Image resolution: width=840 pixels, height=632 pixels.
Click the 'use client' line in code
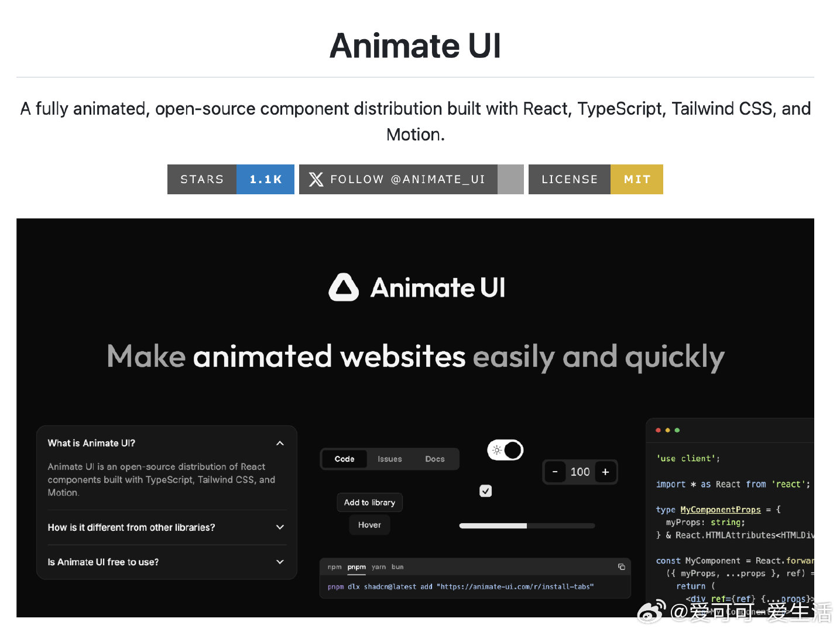coord(688,458)
